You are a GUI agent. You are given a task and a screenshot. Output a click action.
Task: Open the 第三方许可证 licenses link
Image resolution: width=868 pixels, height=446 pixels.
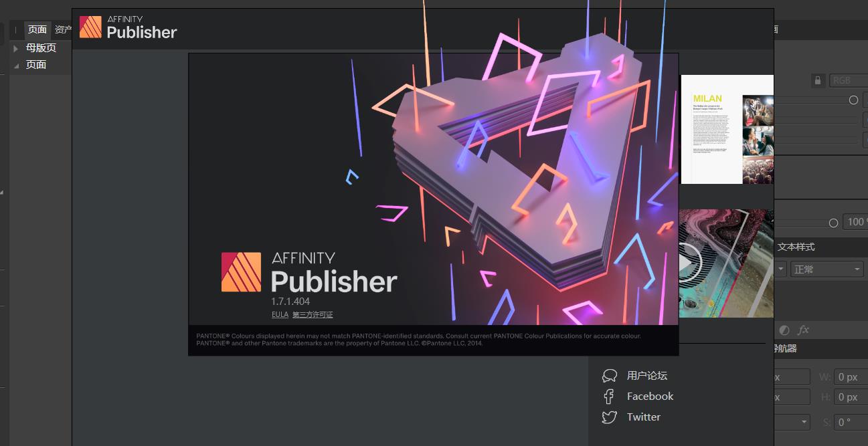click(313, 314)
